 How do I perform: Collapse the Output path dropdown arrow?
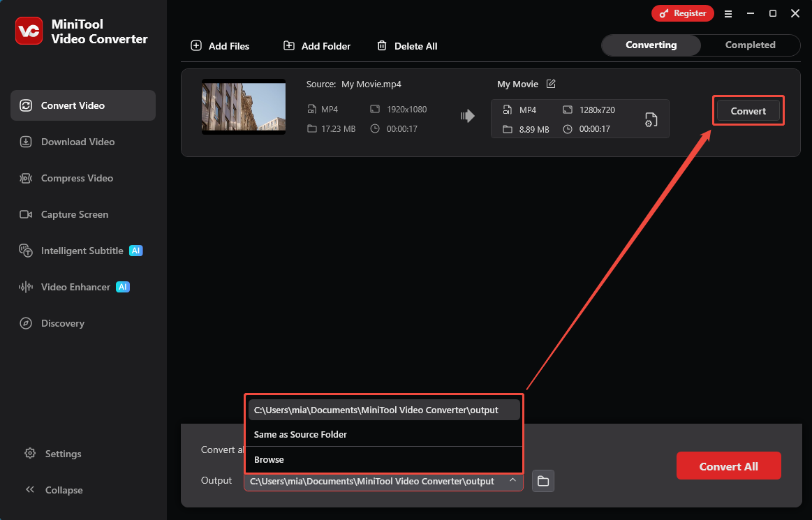[512, 481]
